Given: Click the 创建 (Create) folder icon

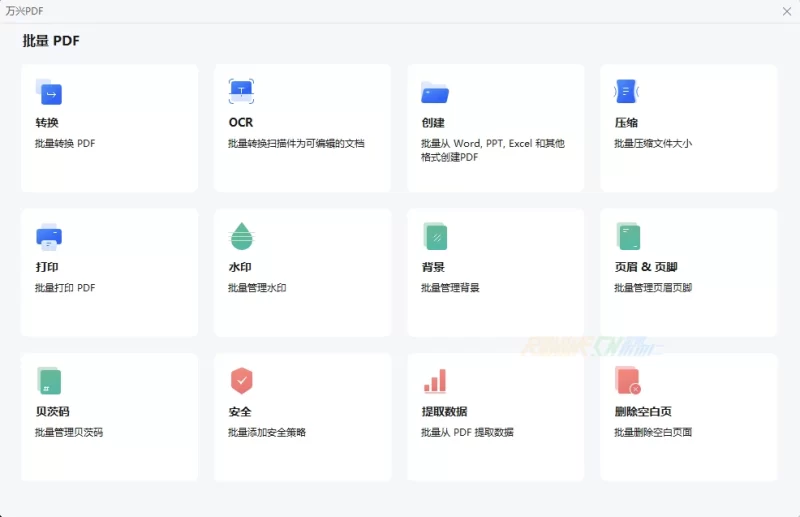Looking at the screenshot, I should tap(434, 93).
